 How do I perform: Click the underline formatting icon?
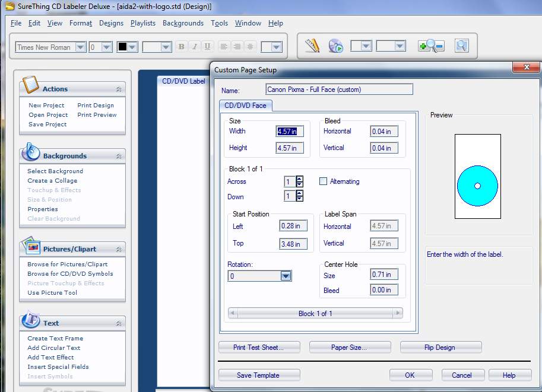(207, 47)
